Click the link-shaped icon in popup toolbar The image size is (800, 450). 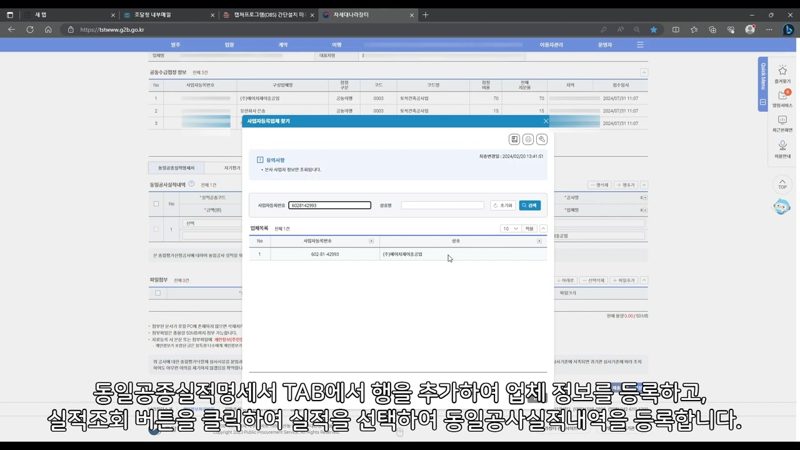click(x=542, y=139)
